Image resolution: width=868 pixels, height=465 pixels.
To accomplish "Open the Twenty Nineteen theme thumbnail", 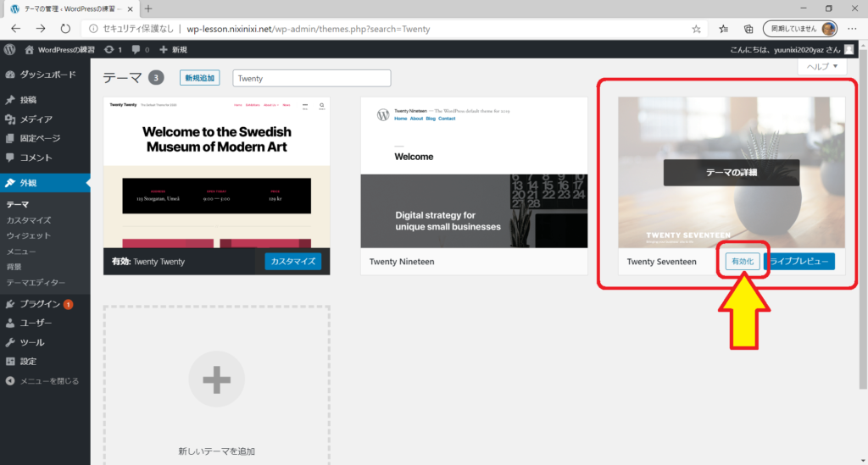I will pos(474,173).
